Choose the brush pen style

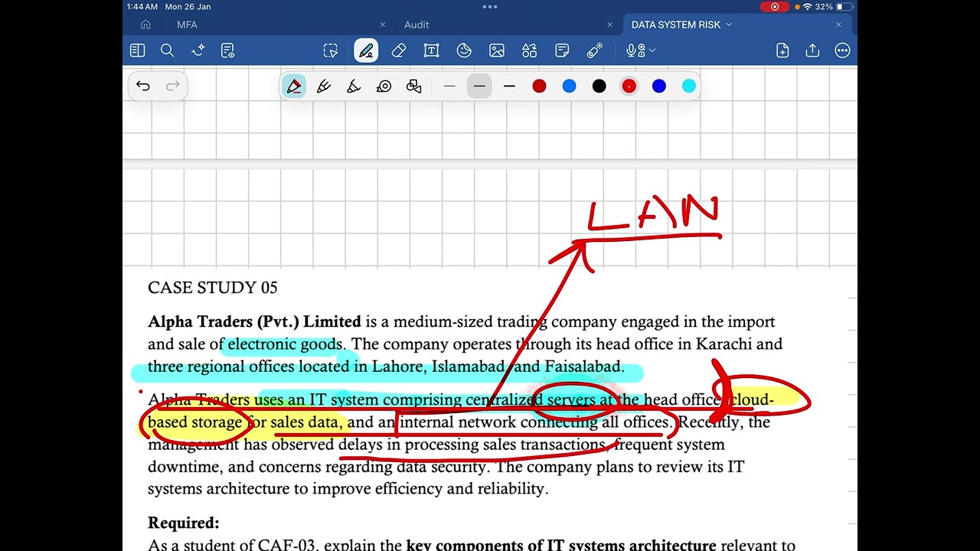point(354,86)
